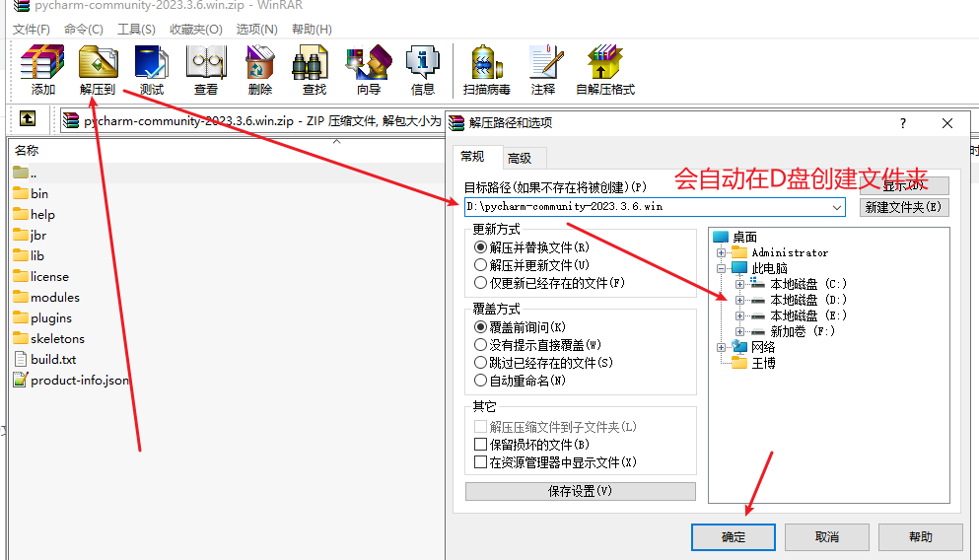
Task: Collapse the 此电脑 tree node
Action: 721,268
